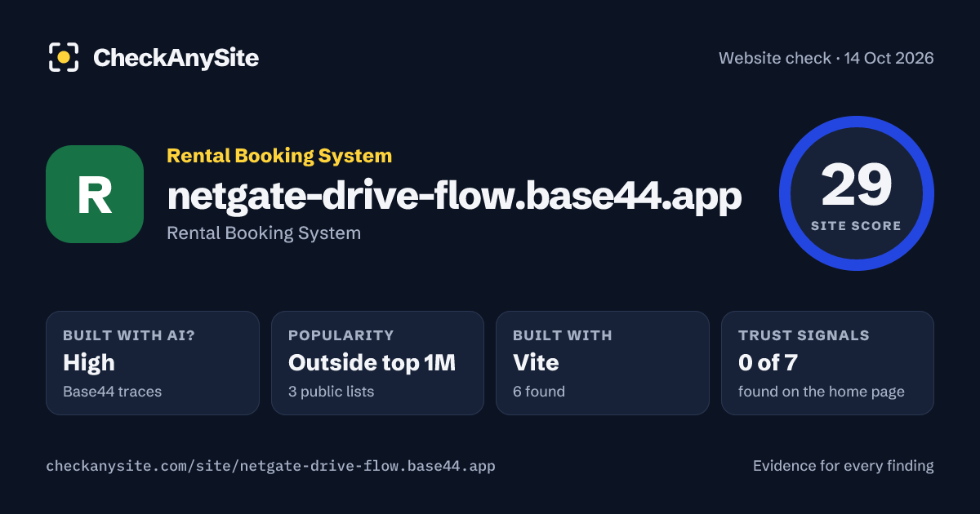Click the 3 public lists text
The image size is (980, 514).
[x=331, y=392]
